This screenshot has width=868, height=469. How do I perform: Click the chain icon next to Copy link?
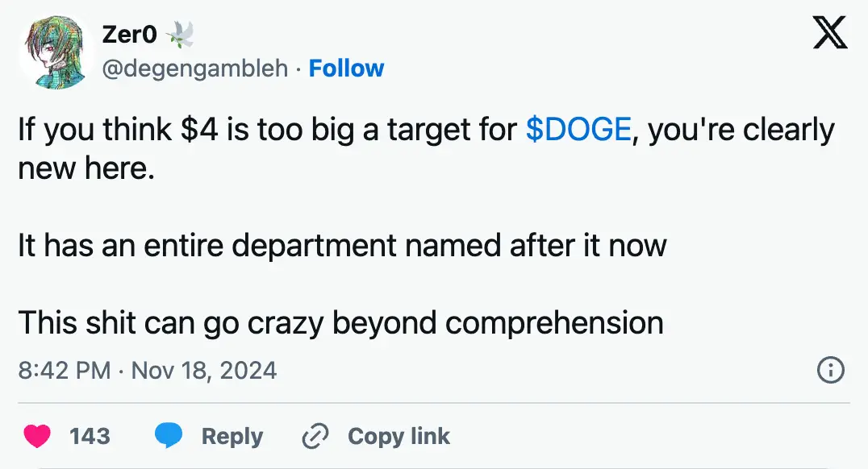pos(315,436)
